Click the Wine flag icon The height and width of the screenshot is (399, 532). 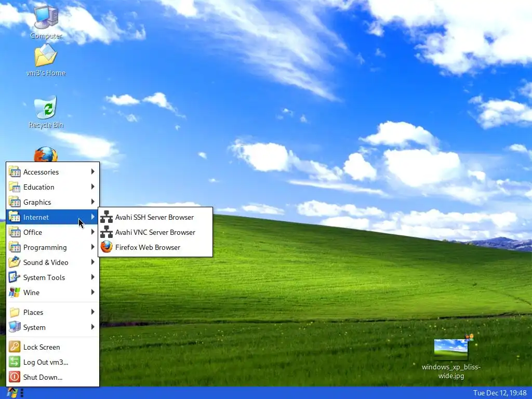[15, 292]
